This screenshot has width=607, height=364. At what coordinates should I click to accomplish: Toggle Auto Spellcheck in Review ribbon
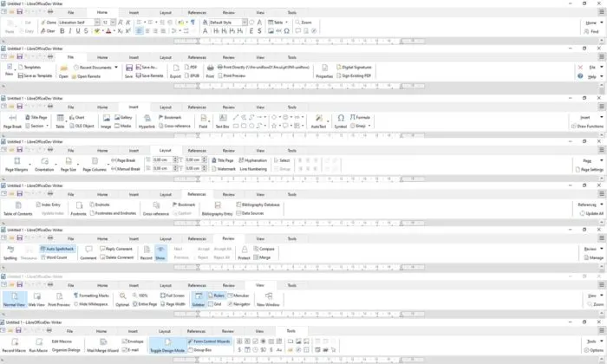57,249
